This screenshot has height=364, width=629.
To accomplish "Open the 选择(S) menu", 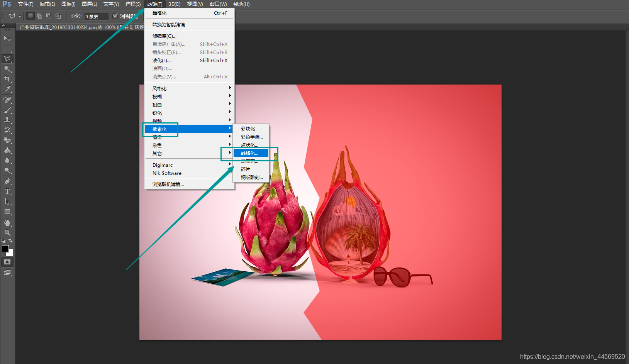I will (133, 4).
